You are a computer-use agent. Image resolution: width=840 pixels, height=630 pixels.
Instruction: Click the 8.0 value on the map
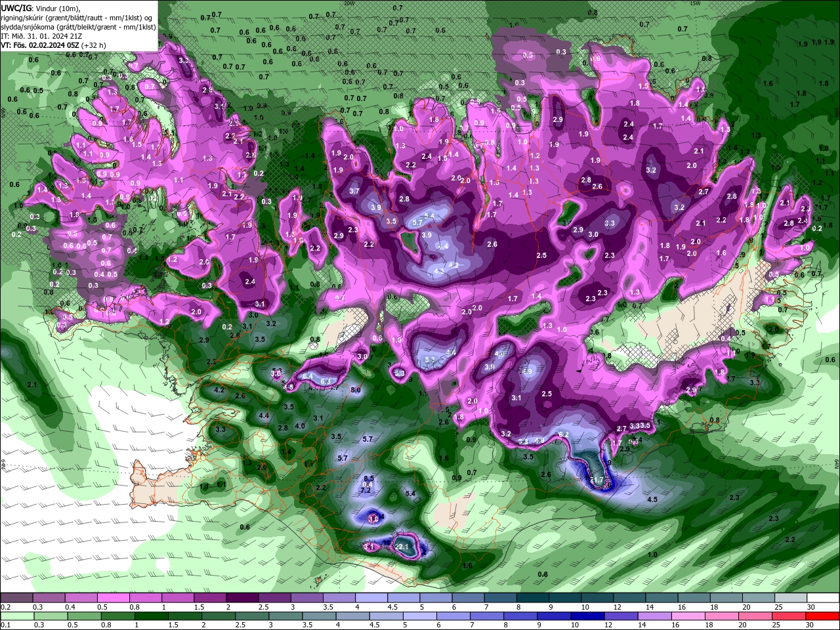[x=356, y=390]
